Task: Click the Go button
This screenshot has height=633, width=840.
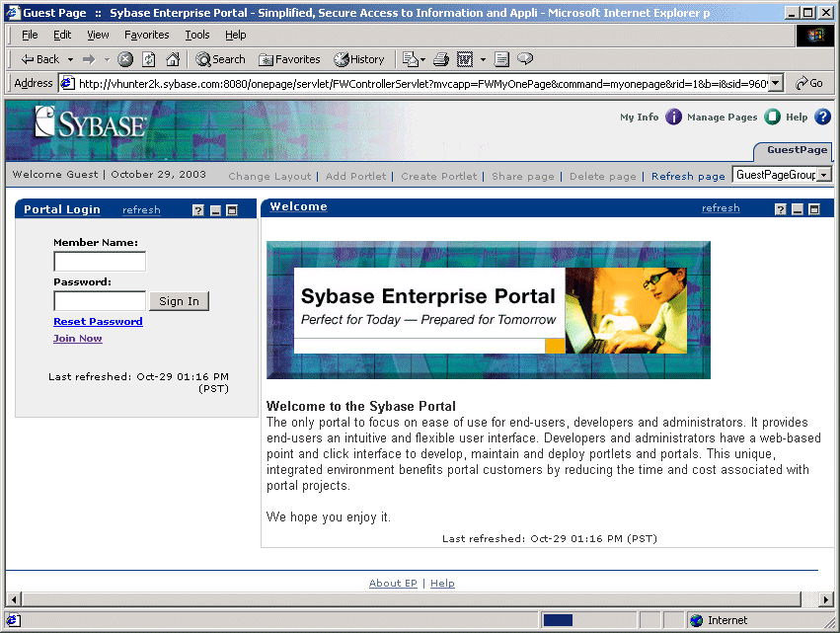Action: (809, 84)
